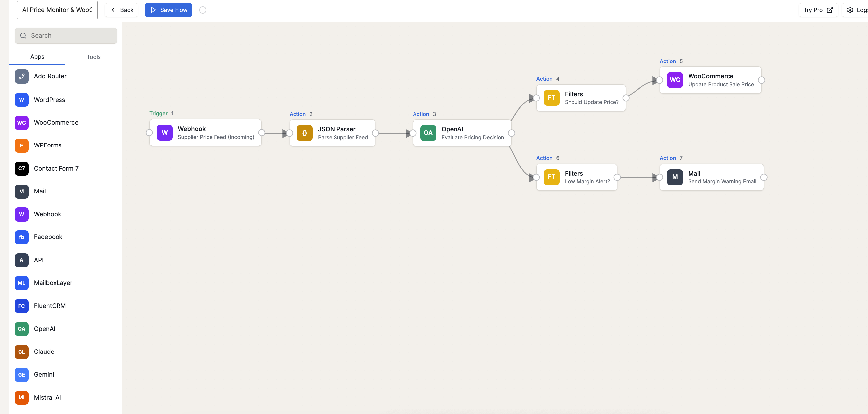The image size is (868, 414).
Task: Click the 'Action 4' label
Action: (548, 79)
